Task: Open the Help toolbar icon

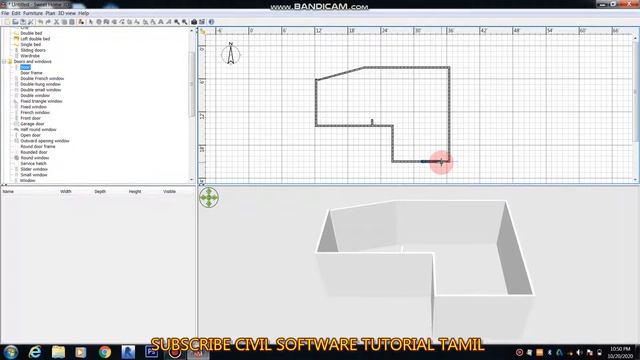Action: click(211, 22)
